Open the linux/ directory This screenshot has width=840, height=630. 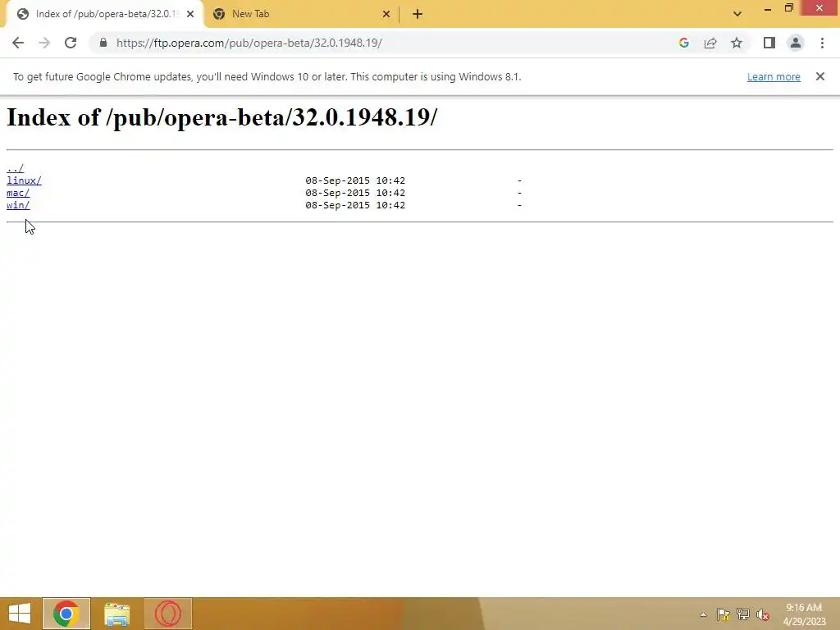(24, 180)
